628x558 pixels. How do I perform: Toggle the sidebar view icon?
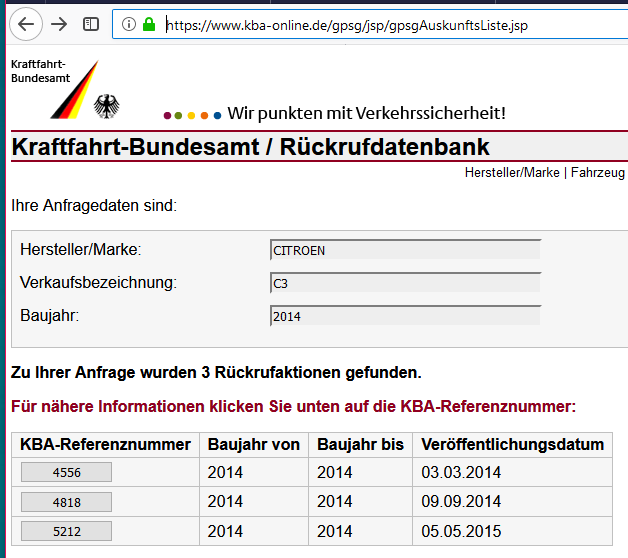[x=91, y=24]
